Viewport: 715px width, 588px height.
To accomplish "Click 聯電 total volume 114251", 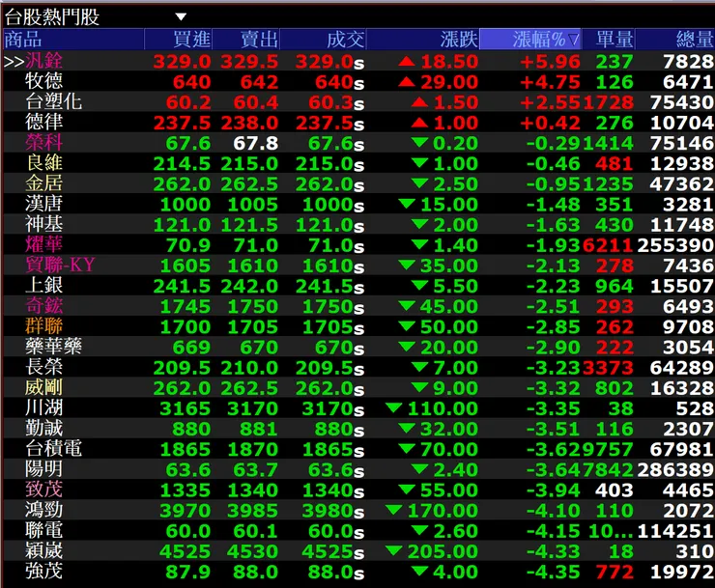I will point(675,531).
